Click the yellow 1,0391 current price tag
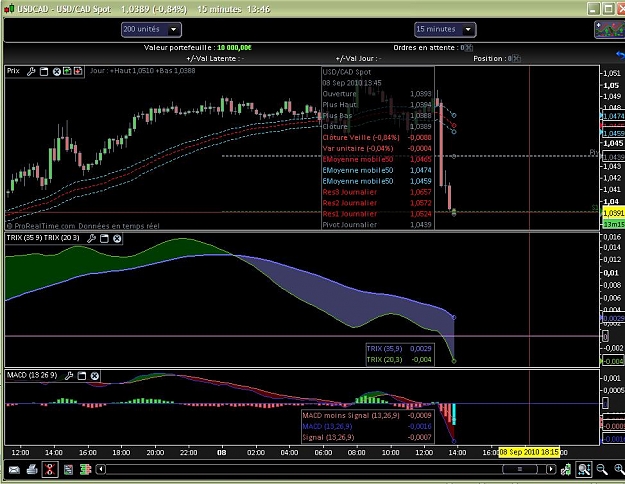This screenshot has height=484, width=625. click(x=613, y=213)
